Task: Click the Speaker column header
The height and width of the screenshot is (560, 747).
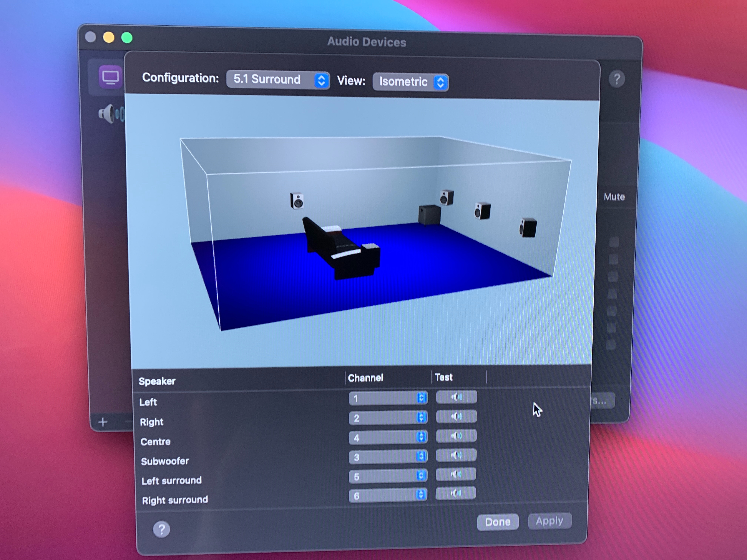Action: click(x=157, y=381)
